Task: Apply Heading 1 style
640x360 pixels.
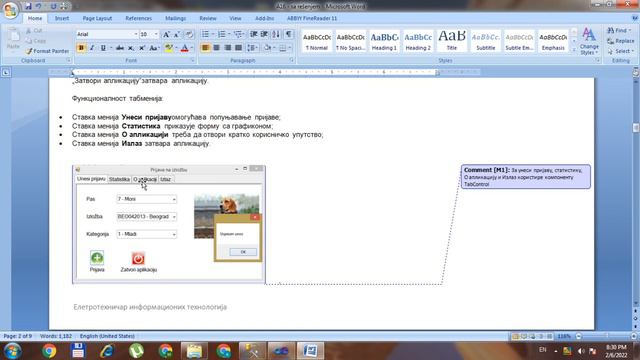Action: pos(384,41)
